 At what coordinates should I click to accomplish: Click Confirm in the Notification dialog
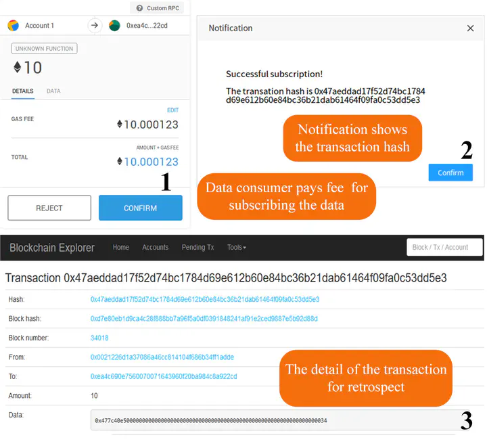click(x=450, y=173)
